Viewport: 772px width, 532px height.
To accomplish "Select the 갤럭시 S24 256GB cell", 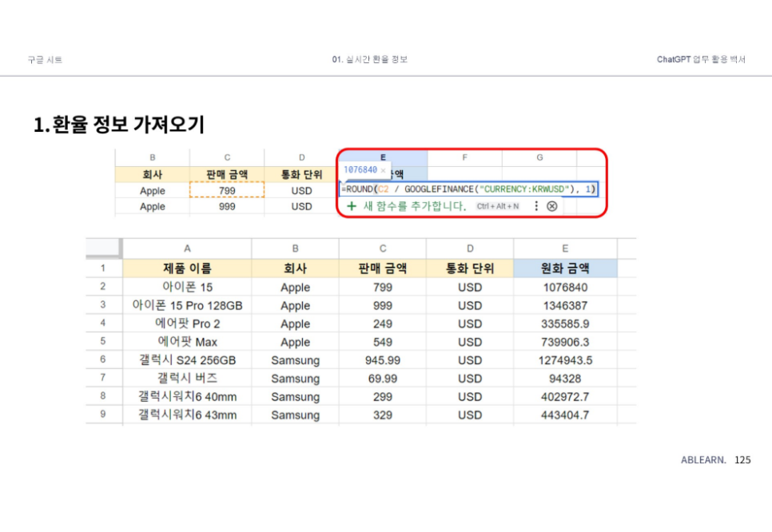I will (x=187, y=359).
